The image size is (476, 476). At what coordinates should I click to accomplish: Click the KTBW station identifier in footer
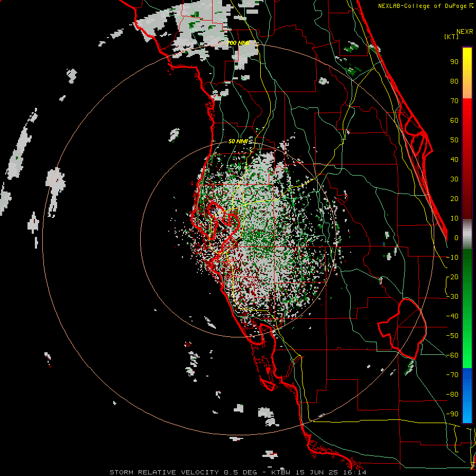click(281, 472)
